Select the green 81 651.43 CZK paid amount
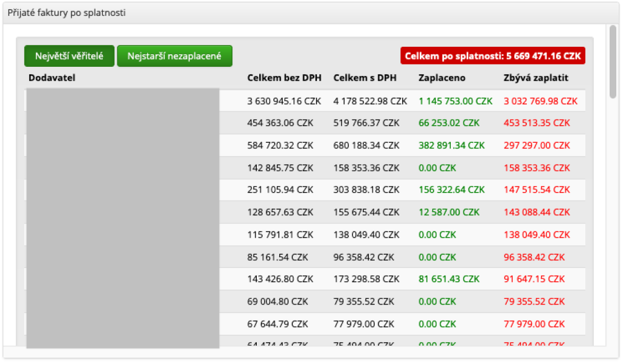 (449, 279)
